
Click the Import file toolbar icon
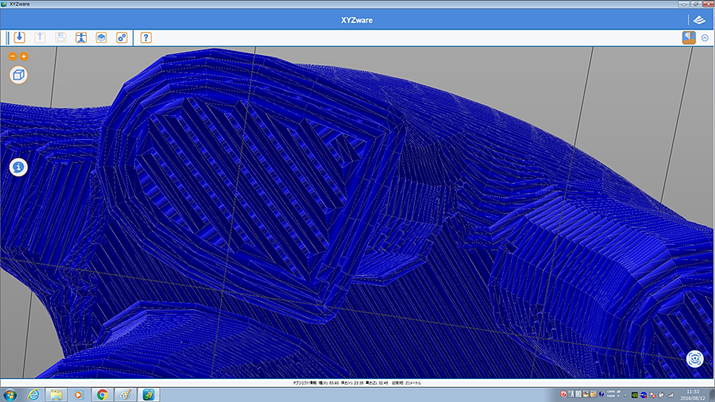coord(19,38)
